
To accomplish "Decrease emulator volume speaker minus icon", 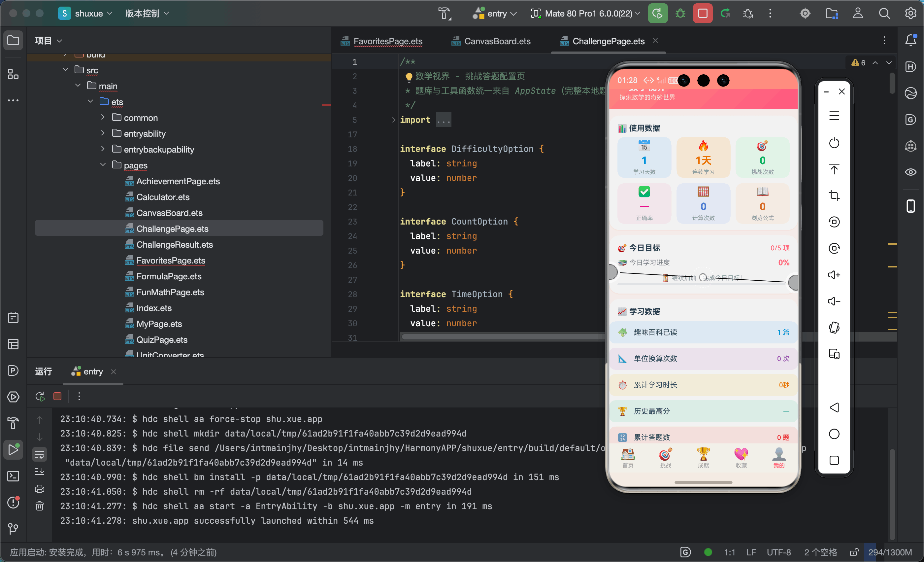I will coord(834,301).
